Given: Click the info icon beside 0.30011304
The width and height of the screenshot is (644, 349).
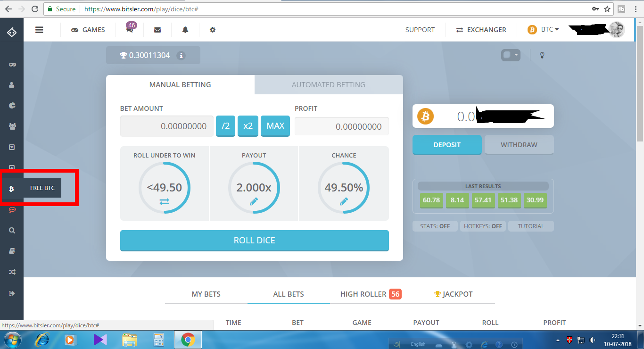Looking at the screenshot, I should [x=181, y=56].
